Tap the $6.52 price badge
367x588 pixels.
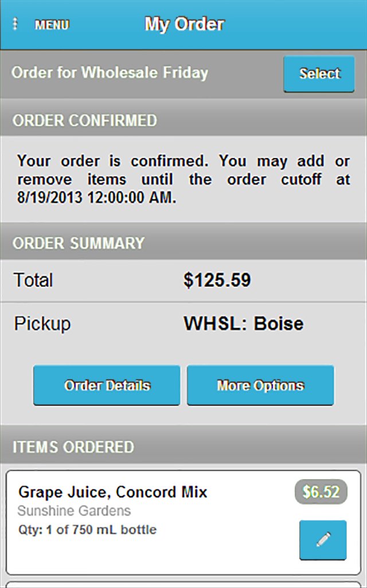tap(321, 492)
